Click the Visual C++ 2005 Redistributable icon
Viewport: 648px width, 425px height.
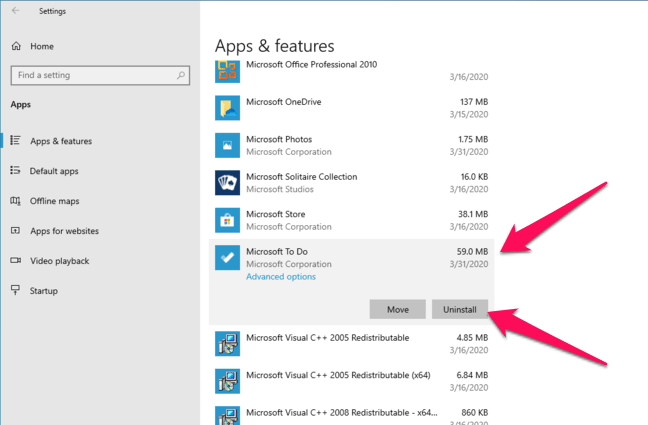point(227,344)
